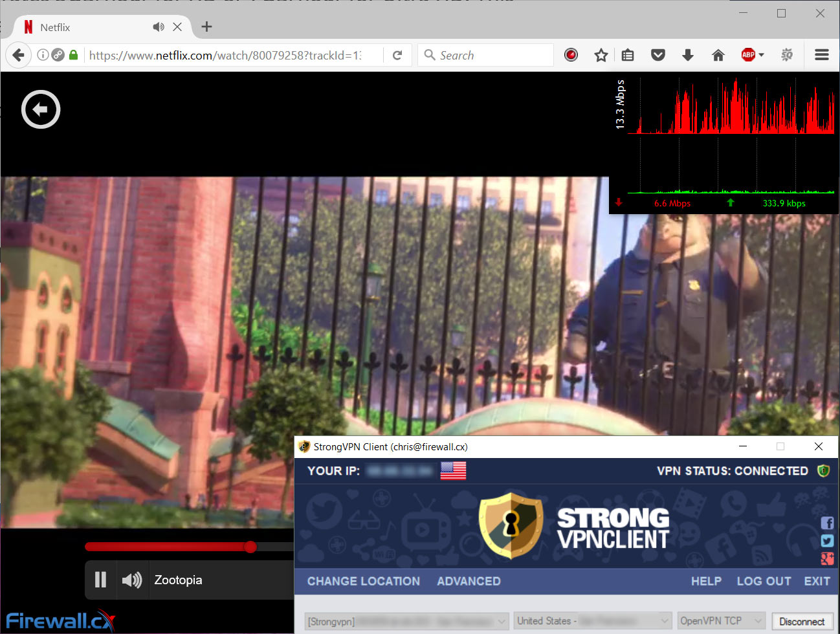Minimize the StrongVPN Client window
Image resolution: width=840 pixels, height=634 pixels.
(743, 446)
